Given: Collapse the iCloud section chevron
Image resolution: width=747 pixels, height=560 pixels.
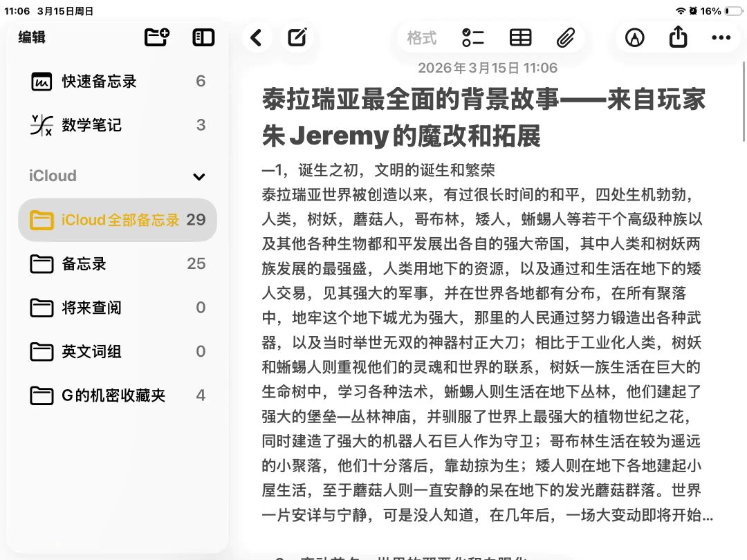Looking at the screenshot, I should tap(199, 177).
